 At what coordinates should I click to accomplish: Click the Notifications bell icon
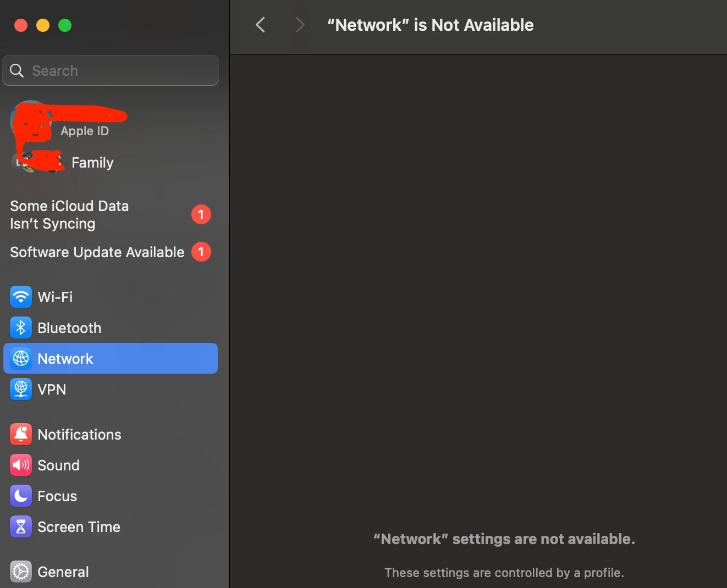21,435
